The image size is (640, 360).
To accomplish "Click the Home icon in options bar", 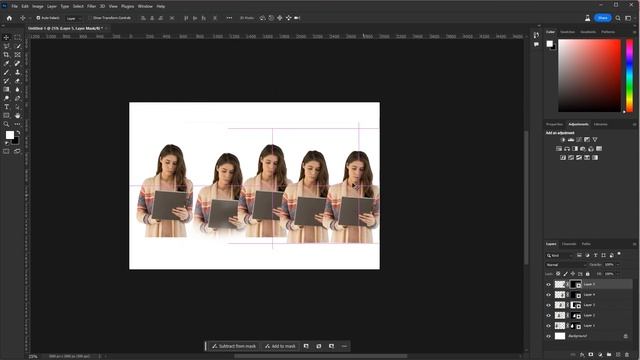I will click(x=9, y=18).
